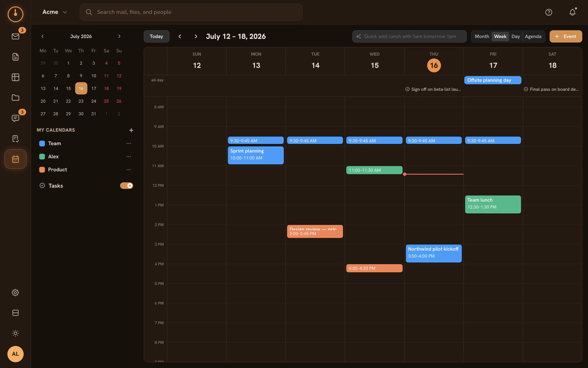
Task: Click the panel layout icon in sidebar
Action: (x=15, y=313)
